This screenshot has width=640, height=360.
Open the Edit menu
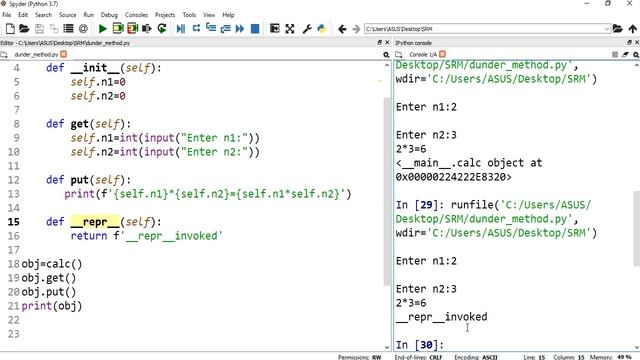23,15
